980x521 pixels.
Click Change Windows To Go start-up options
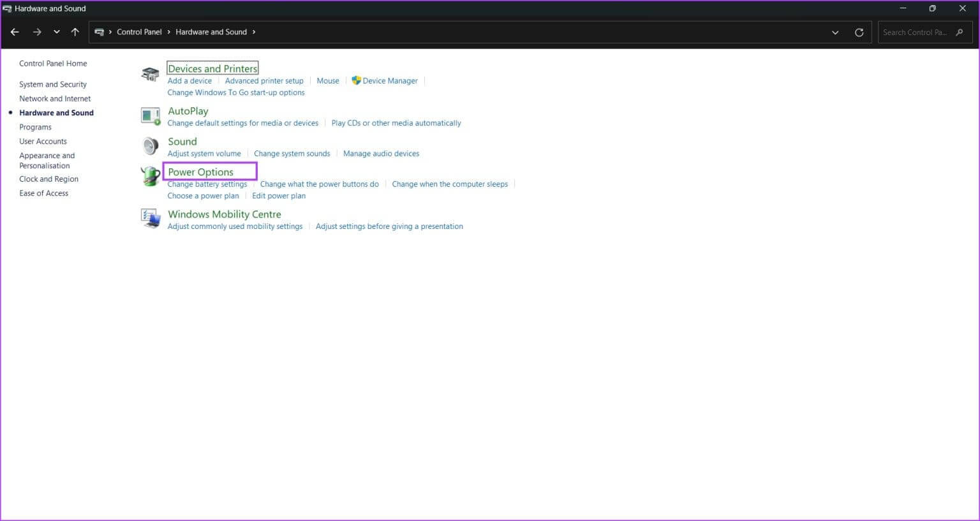click(x=236, y=92)
